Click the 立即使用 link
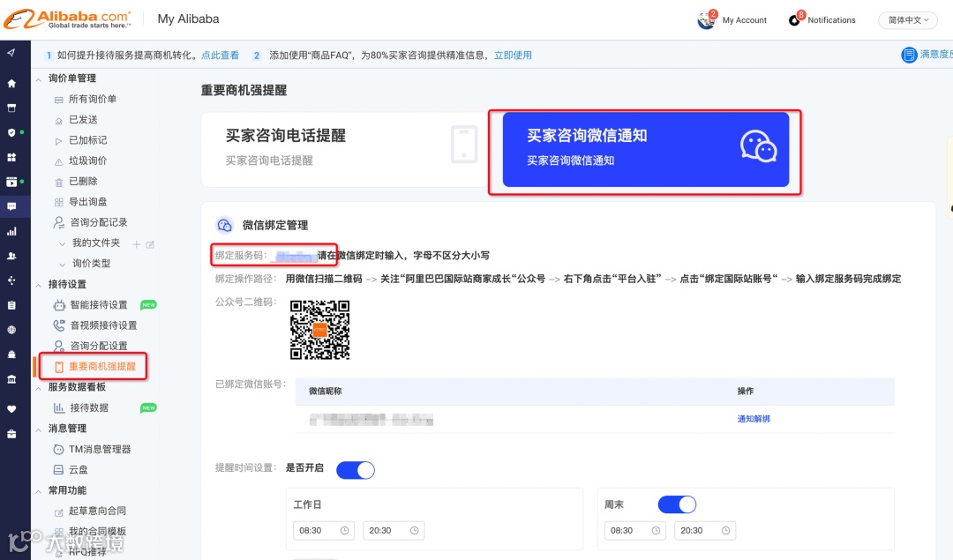Screen dimensions: 953x560 tap(513, 56)
